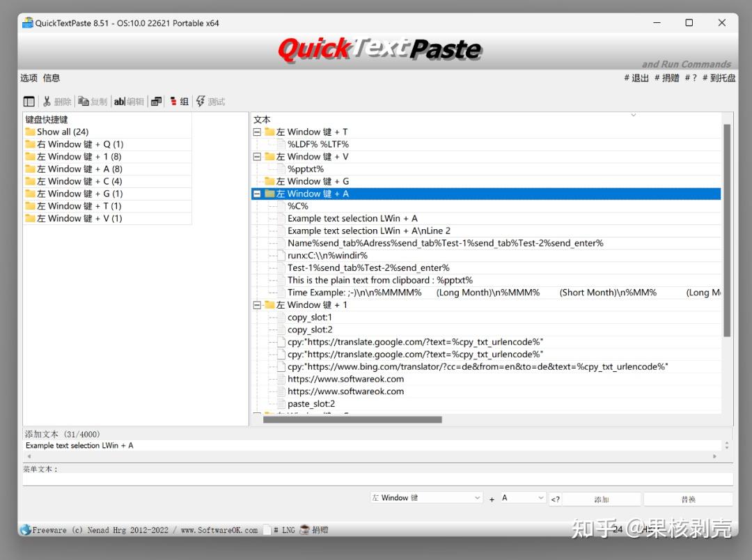The image size is (752, 560).
Task: Open the 左 Window 键 hotkey dropdown
Action: (x=425, y=497)
